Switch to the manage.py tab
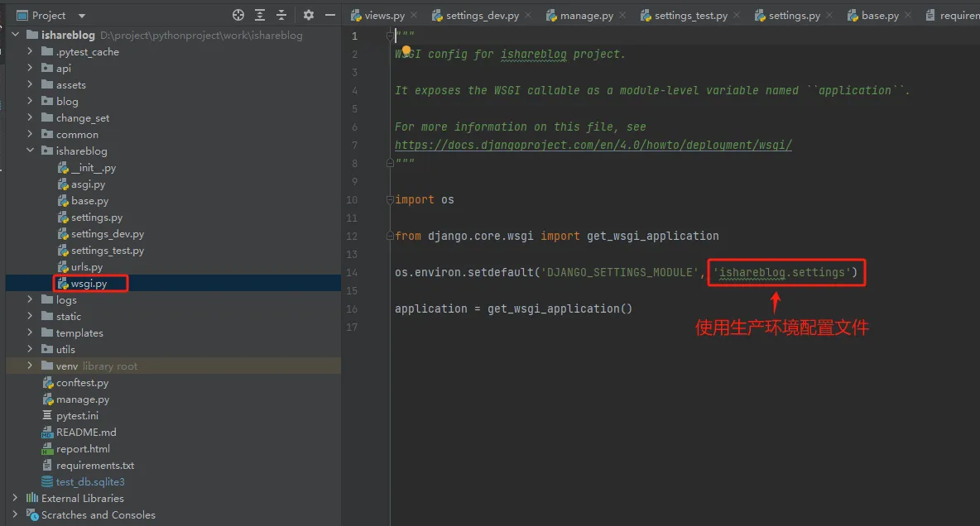 click(586, 16)
